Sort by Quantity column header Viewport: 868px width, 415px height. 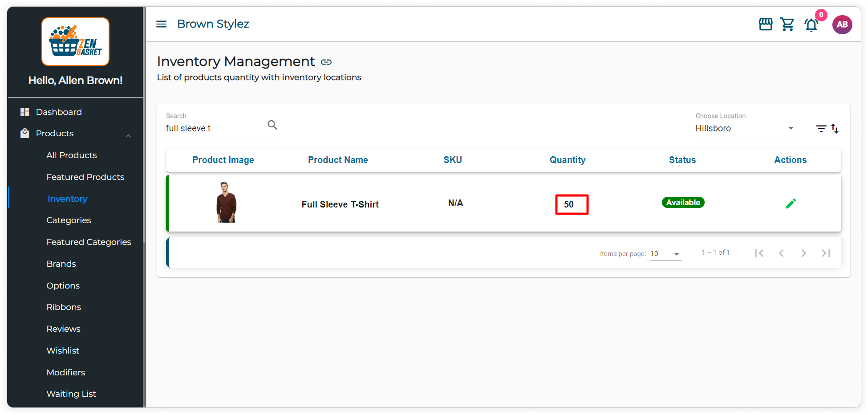click(567, 160)
